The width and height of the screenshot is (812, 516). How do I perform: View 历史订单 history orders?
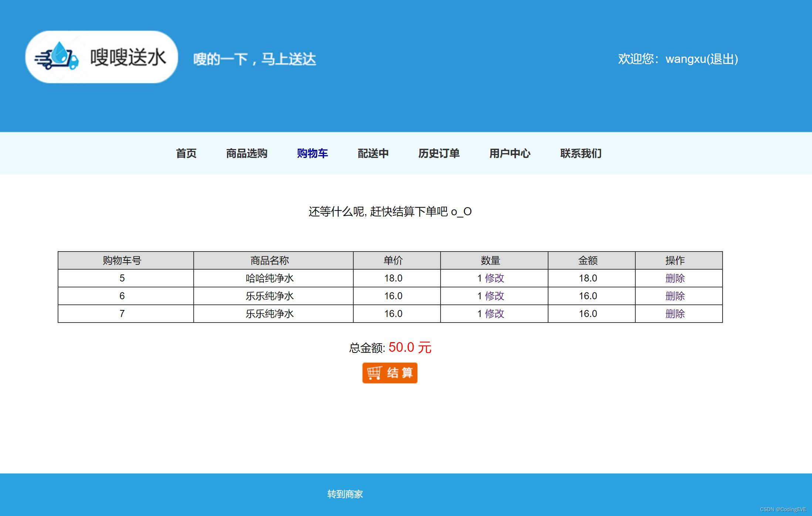[439, 153]
